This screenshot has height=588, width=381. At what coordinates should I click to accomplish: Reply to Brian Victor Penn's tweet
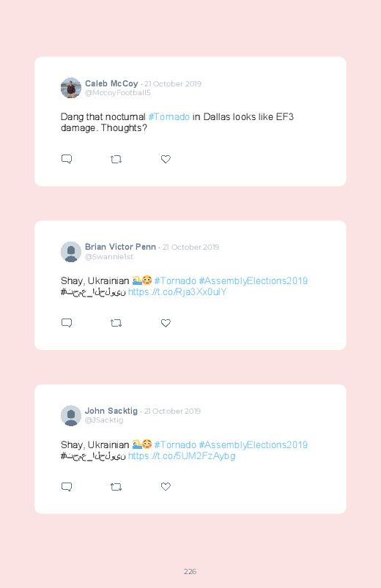pyautogui.click(x=67, y=323)
